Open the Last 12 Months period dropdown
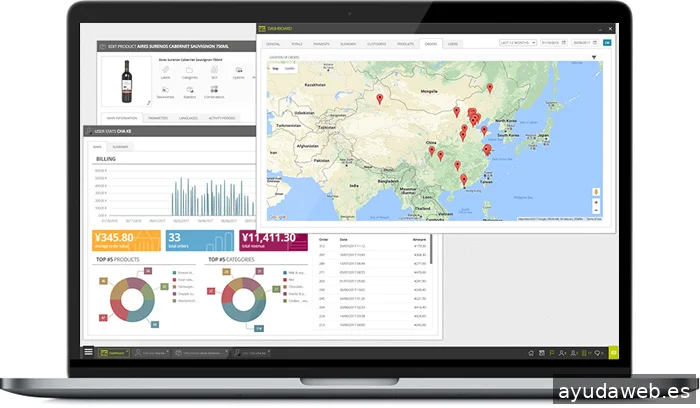700x408 pixels. (518, 43)
